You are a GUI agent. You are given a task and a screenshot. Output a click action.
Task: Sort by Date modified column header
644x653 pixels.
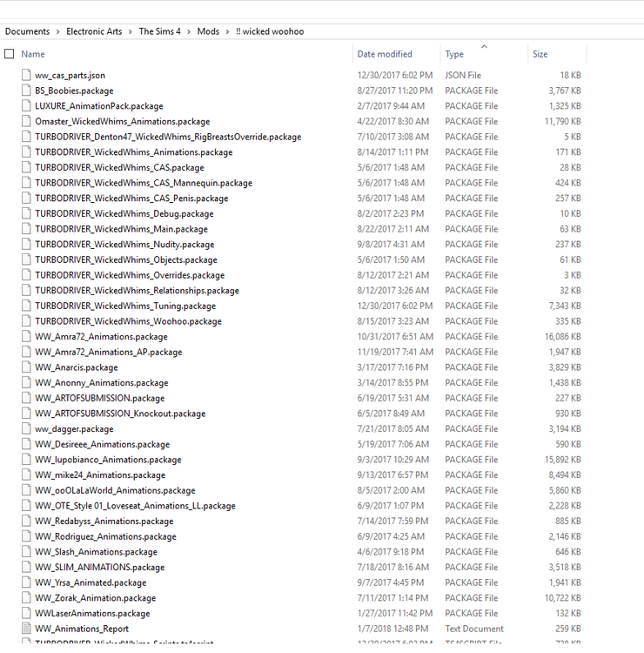(x=385, y=54)
